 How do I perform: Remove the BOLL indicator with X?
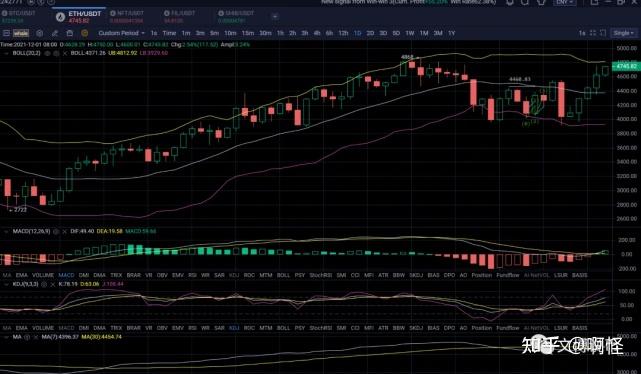tap(65, 54)
